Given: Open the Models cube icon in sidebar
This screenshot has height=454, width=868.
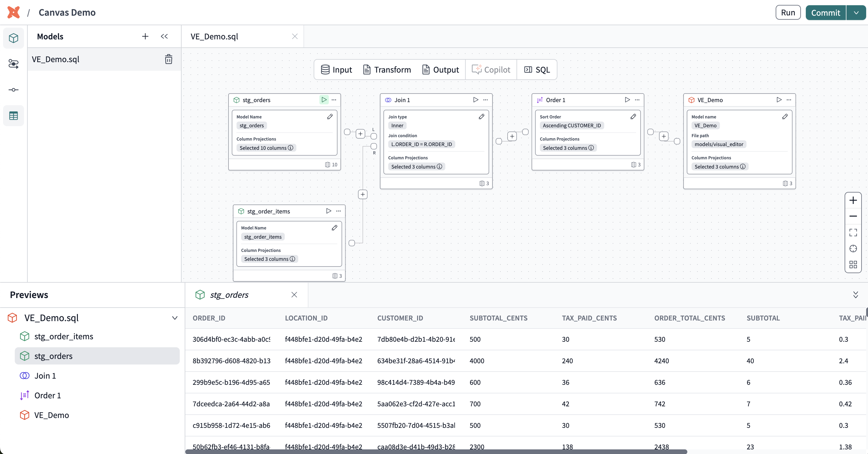Looking at the screenshot, I should click(x=13, y=38).
